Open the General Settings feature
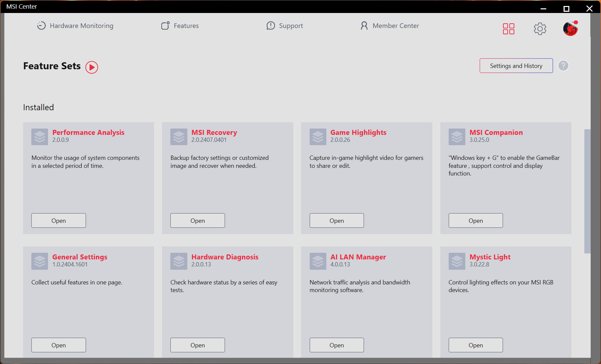The height and width of the screenshot is (364, 601). pyautogui.click(x=59, y=345)
